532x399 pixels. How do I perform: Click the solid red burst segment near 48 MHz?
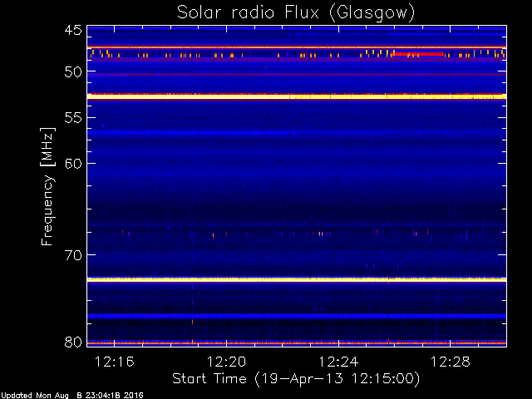[418, 54]
